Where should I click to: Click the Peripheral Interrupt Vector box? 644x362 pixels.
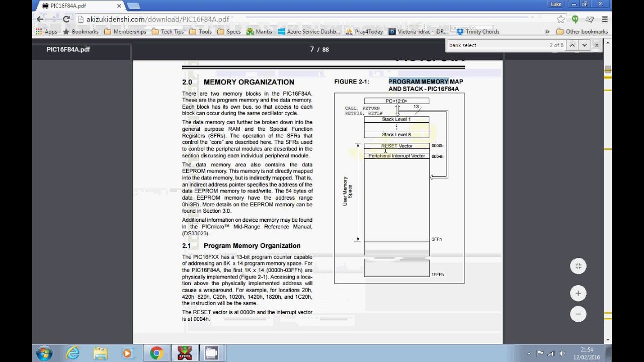click(396, 156)
